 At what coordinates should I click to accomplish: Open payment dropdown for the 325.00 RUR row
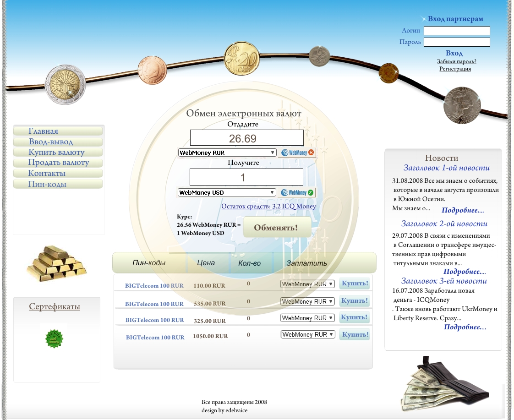307,318
